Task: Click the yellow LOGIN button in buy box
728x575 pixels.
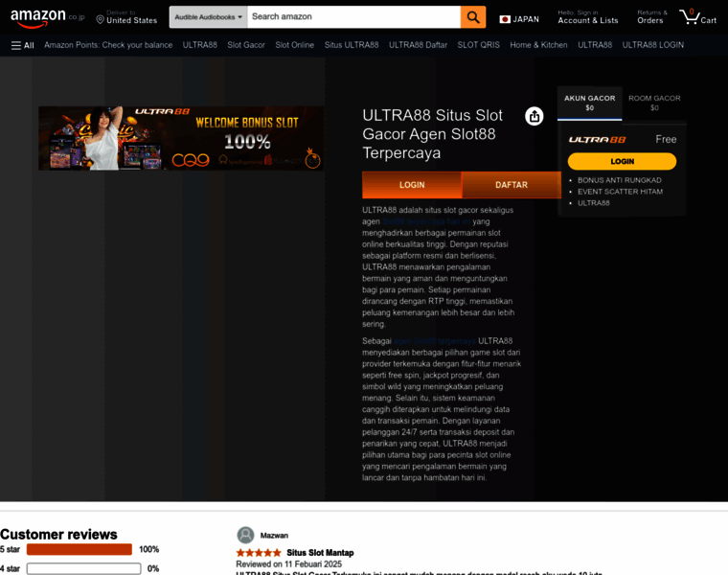Action: [622, 161]
